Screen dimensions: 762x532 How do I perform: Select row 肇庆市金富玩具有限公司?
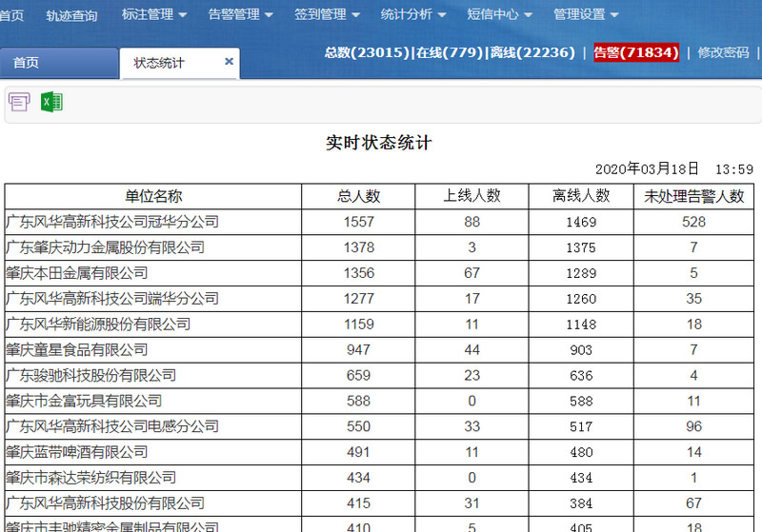coord(379,401)
